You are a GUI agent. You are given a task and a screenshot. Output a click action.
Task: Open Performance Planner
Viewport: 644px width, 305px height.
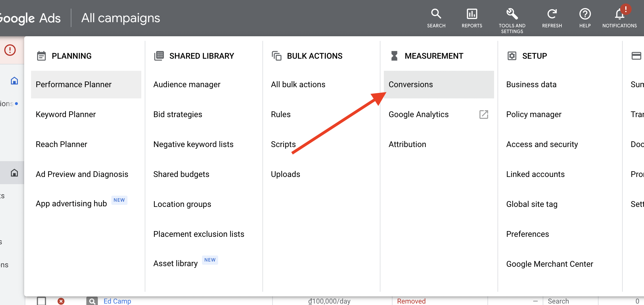coord(86,85)
